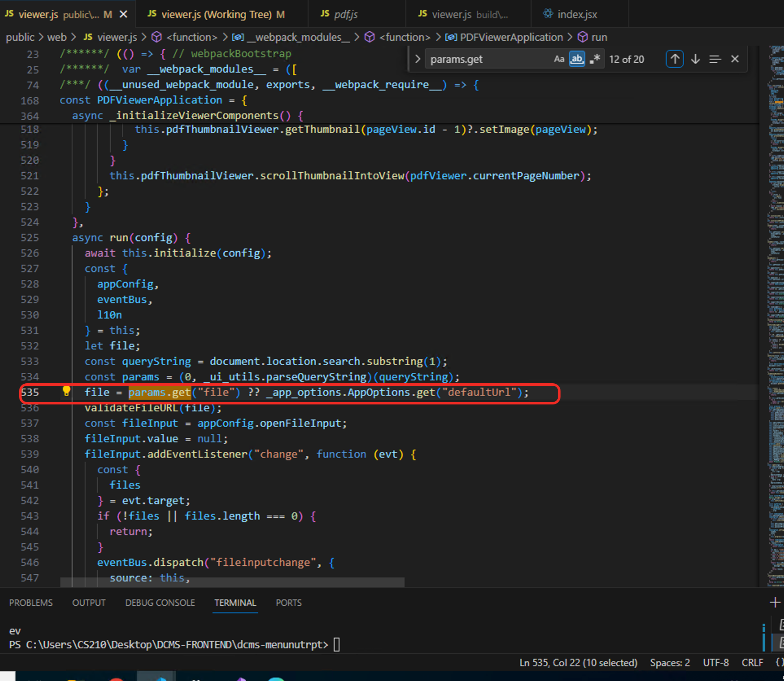
Task: Toggle Match Case in find widget
Action: [x=559, y=59]
